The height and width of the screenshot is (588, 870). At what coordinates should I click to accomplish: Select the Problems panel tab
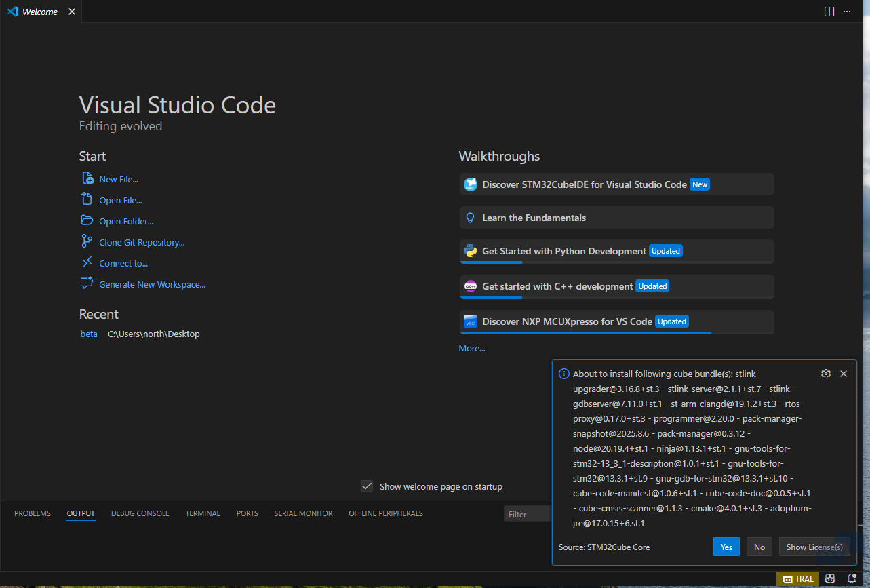[x=33, y=513]
